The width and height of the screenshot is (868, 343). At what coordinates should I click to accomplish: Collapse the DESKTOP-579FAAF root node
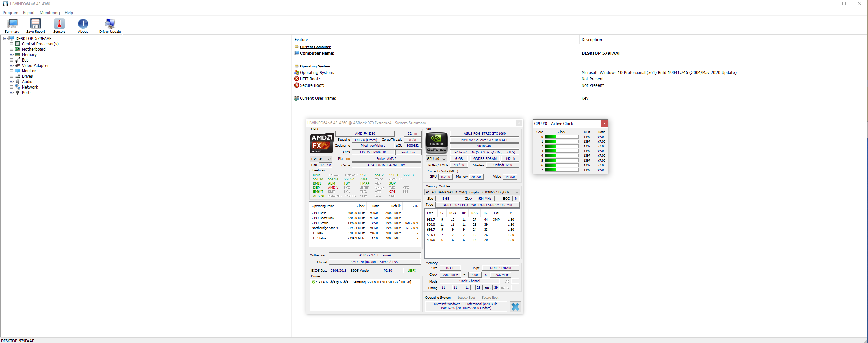(5, 39)
